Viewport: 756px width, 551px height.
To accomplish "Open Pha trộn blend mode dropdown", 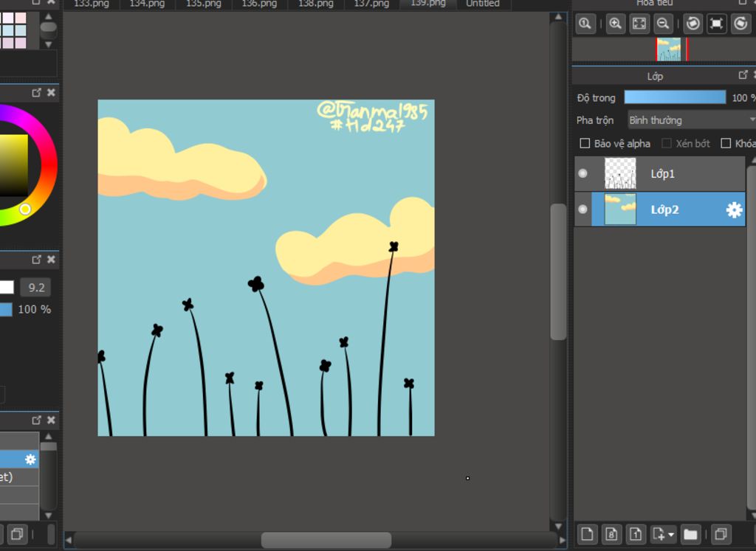I will point(692,120).
